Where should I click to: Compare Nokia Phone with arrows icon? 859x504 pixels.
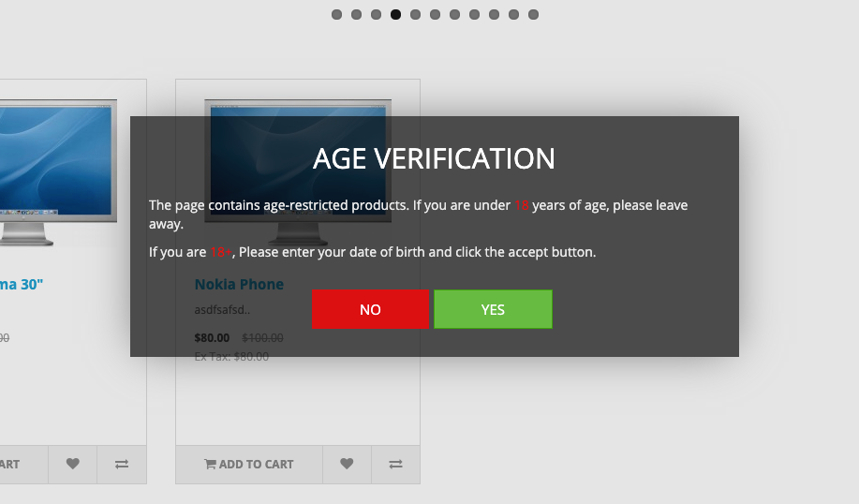coord(395,465)
